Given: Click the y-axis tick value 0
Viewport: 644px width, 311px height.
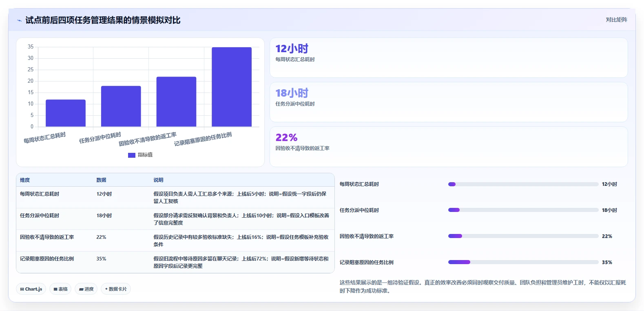Looking at the screenshot, I should click(x=32, y=127).
